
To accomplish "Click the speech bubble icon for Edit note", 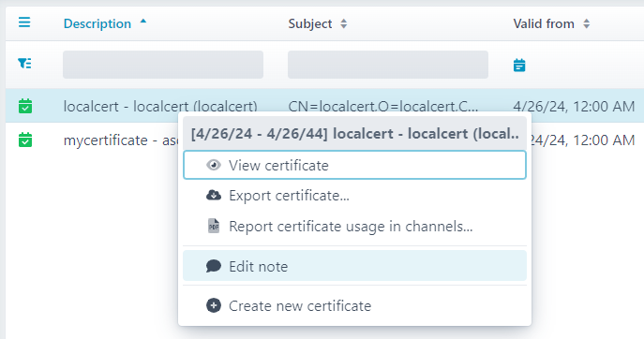I will click(x=214, y=266).
